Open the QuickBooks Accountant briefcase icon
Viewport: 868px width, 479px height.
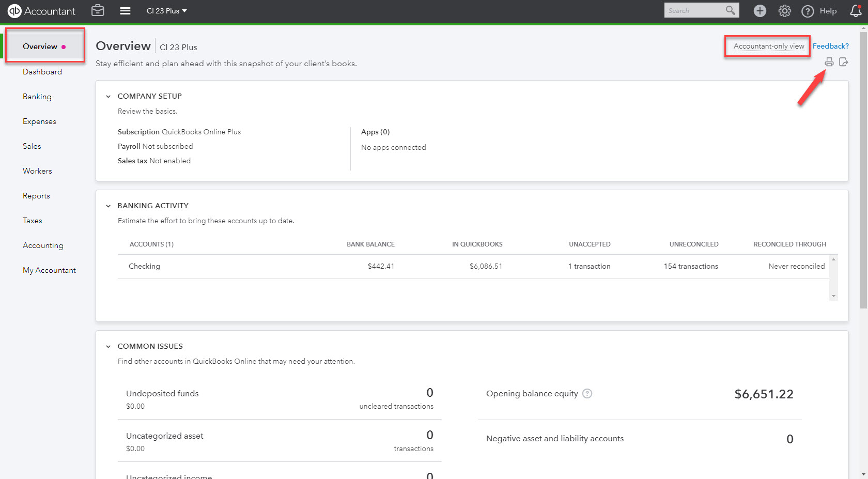98,10
